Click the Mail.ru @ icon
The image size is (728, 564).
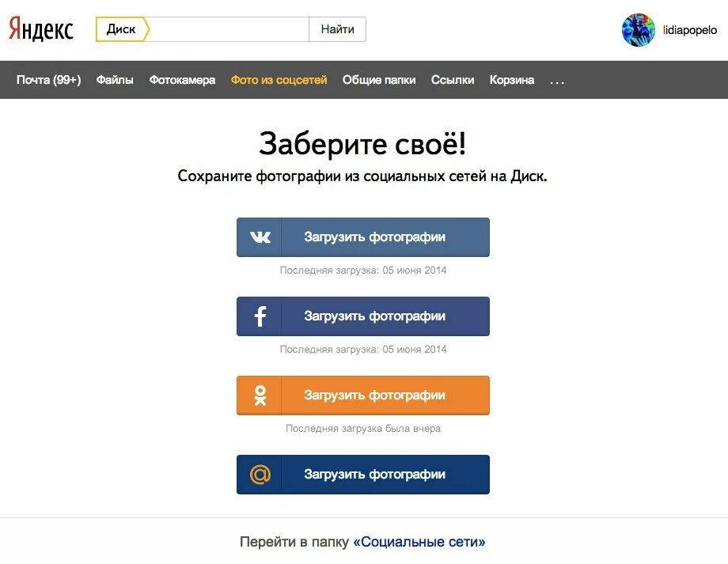pos(260,475)
